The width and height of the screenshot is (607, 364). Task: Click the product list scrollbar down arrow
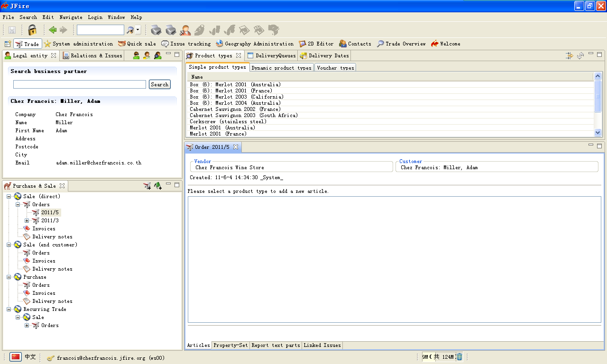click(x=598, y=133)
